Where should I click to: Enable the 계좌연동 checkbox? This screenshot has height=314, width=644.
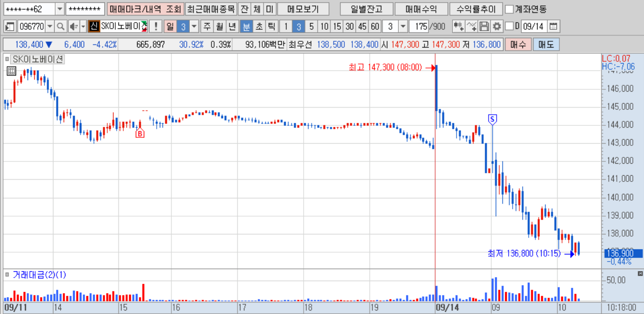pos(510,9)
